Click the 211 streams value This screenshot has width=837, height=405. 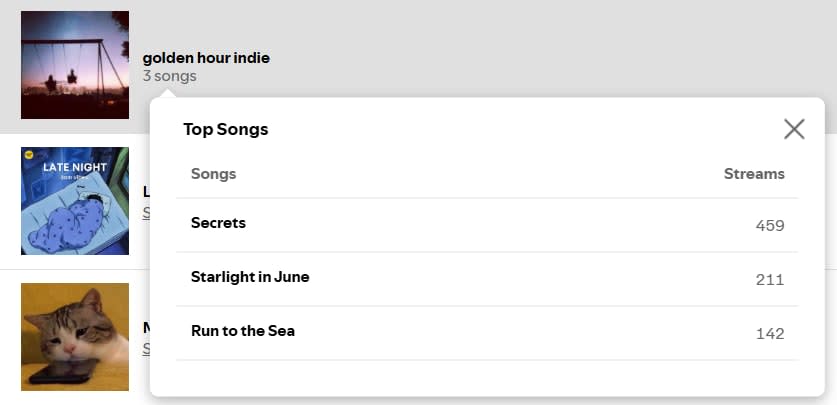pos(770,280)
